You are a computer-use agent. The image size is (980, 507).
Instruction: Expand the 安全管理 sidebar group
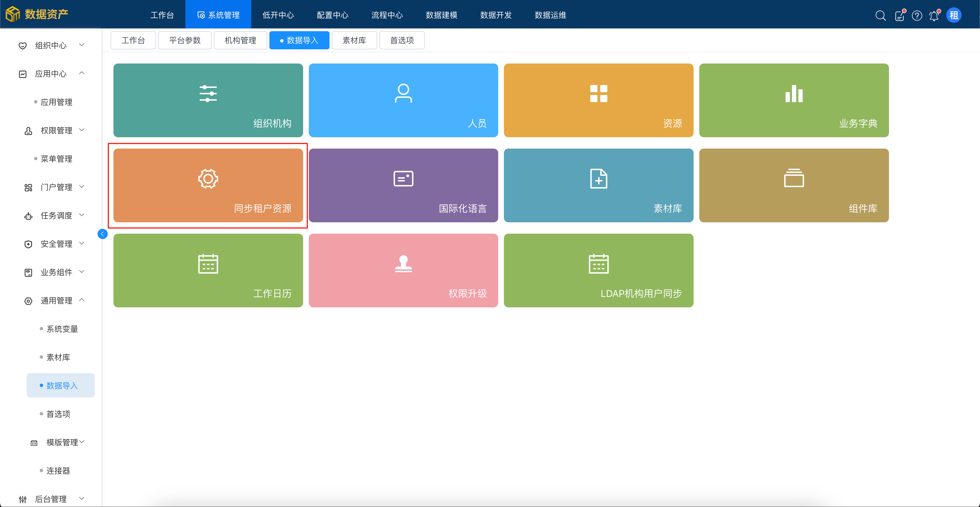point(56,244)
